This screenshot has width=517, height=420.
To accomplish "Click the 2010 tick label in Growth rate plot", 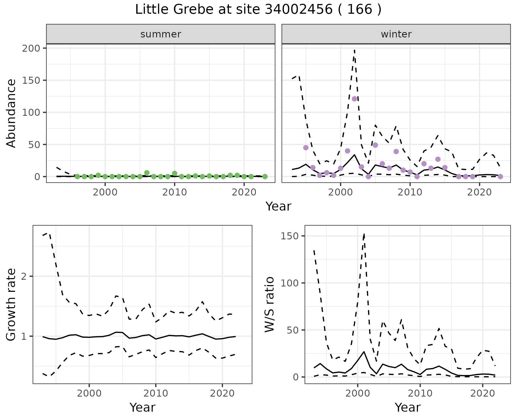I will pos(156,393).
